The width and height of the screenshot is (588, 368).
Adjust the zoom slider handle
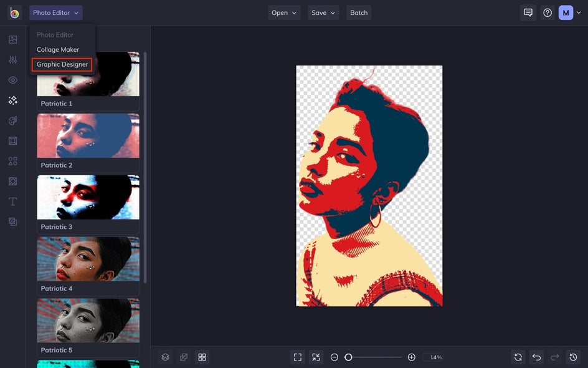348,357
